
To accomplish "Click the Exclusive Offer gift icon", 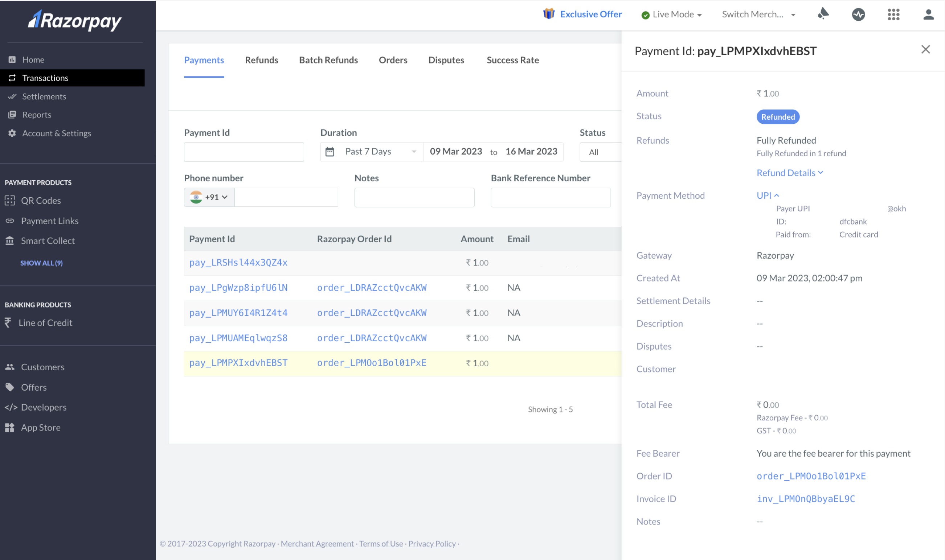I will click(x=549, y=14).
